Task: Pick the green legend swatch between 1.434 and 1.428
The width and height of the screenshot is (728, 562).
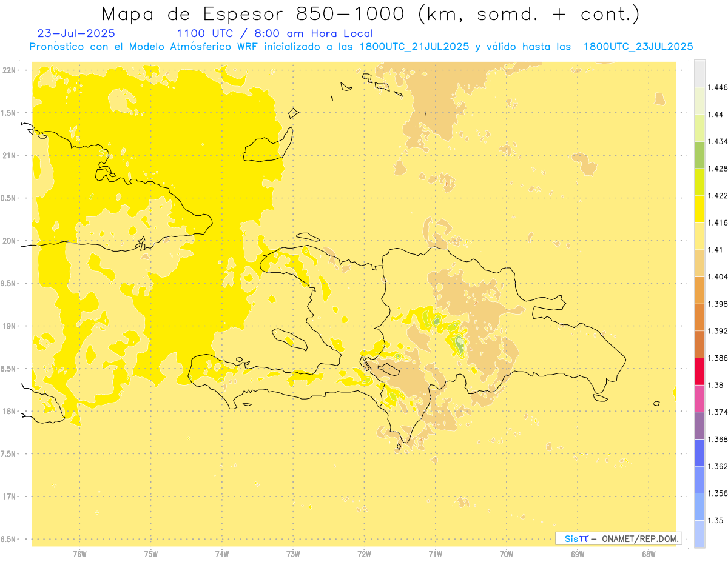Action: pyautogui.click(x=699, y=155)
